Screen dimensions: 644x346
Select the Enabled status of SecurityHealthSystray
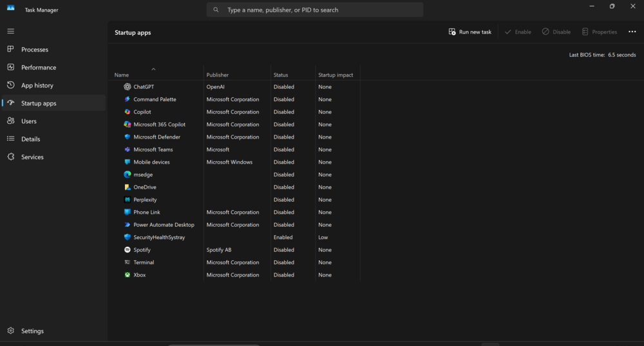coord(283,237)
